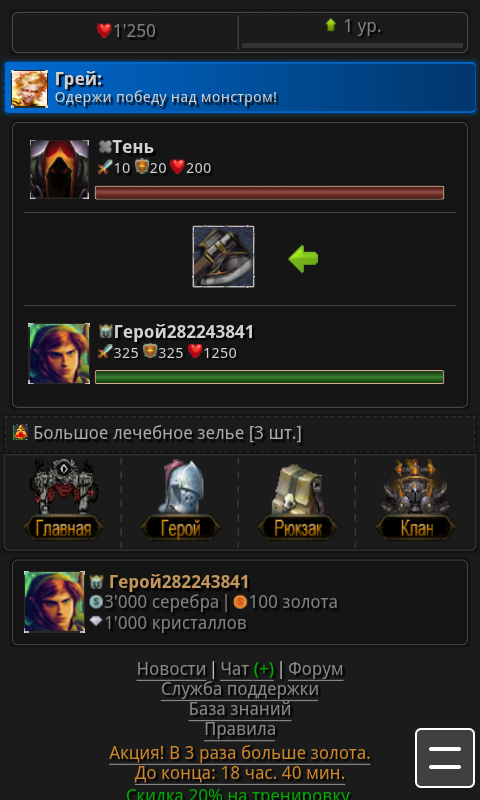Open the Новости link
This screenshot has height=800, width=480.
click(x=171, y=669)
